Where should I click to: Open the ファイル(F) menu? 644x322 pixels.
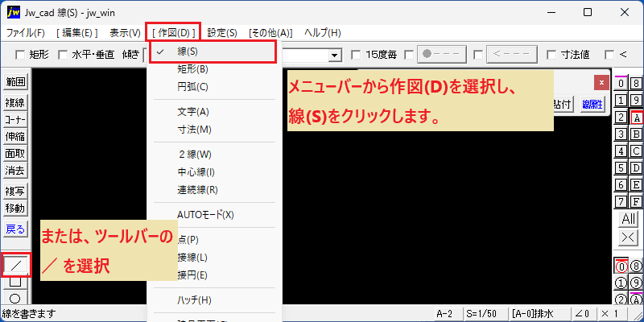[x=26, y=33]
